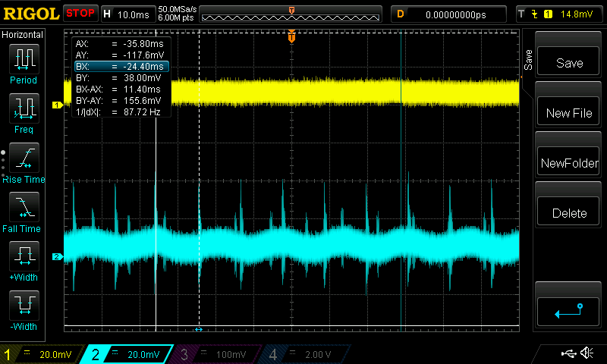
Task: Click the Horizontal measurement panel title
Action: click(x=23, y=34)
